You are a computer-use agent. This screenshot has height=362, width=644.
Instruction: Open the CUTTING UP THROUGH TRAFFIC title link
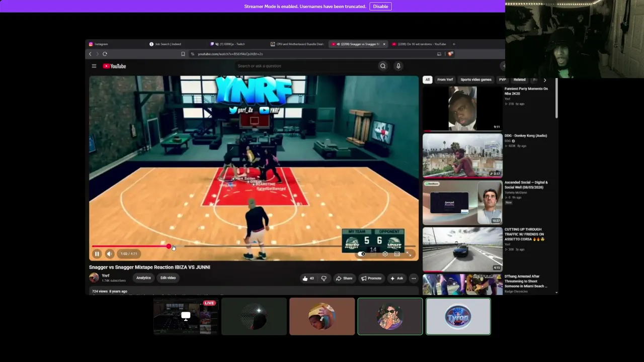(x=525, y=234)
